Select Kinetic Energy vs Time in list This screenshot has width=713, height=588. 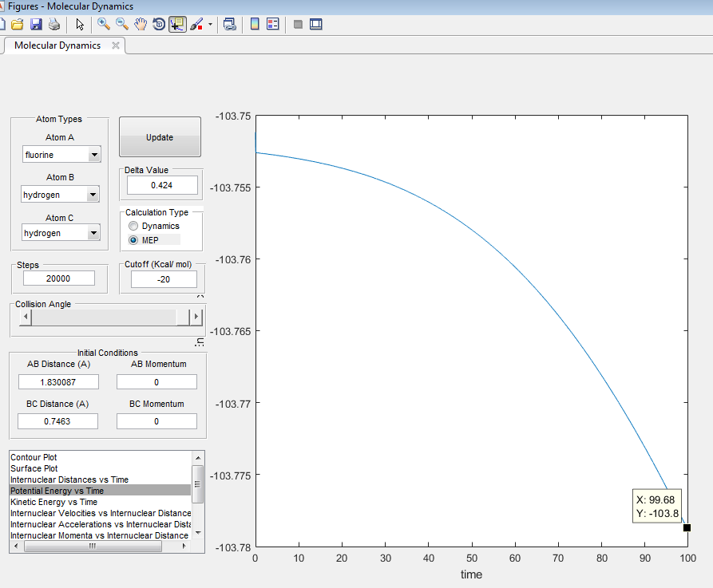click(x=53, y=502)
